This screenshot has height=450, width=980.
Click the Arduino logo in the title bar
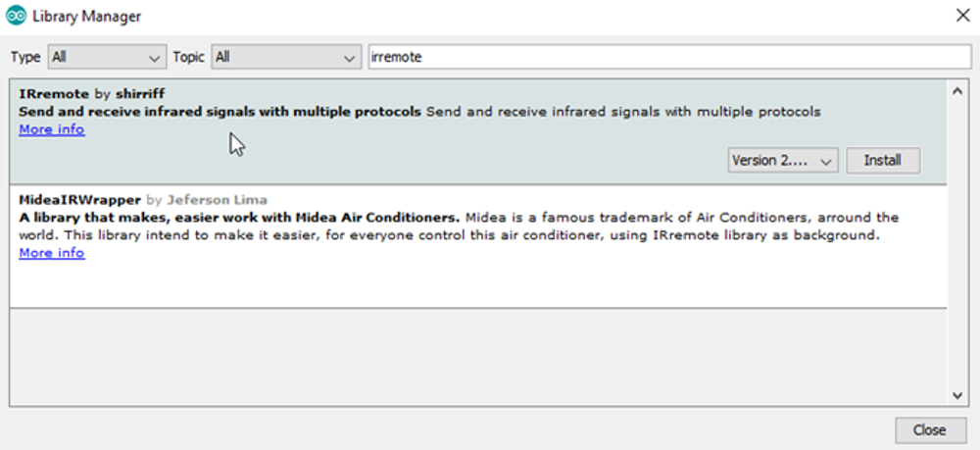tap(16, 16)
